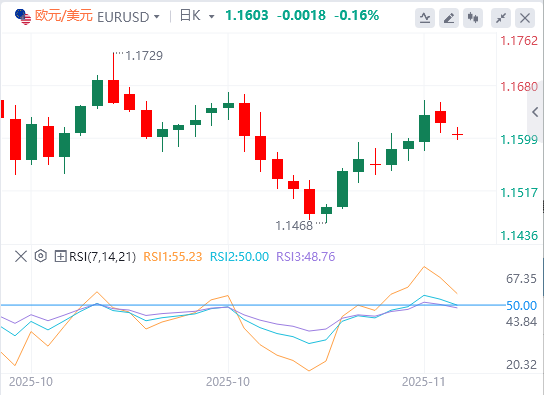Image resolution: width=544 pixels, height=395 pixels.
Task: Click the RSI(7,14,21) indicator label
Action: click(x=102, y=257)
